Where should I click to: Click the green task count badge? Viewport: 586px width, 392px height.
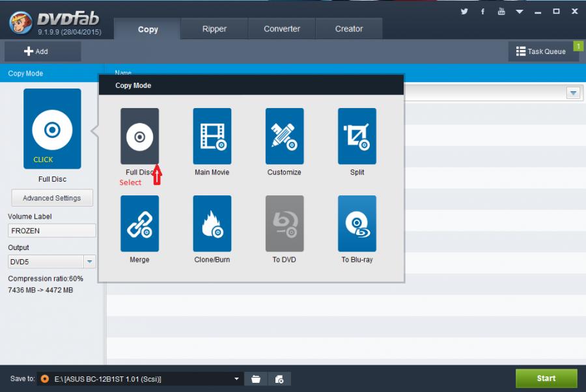point(578,46)
